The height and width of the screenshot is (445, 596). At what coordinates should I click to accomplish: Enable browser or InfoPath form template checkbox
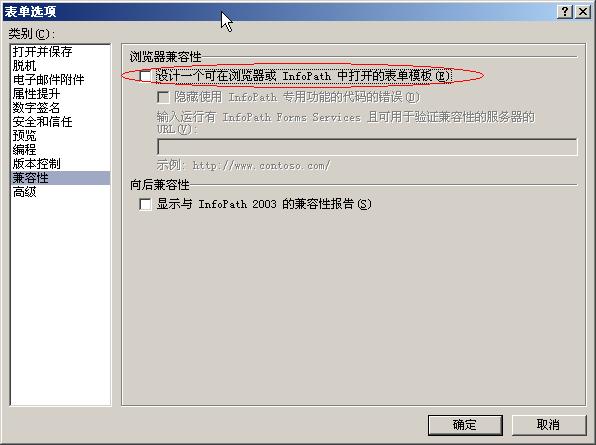point(145,76)
